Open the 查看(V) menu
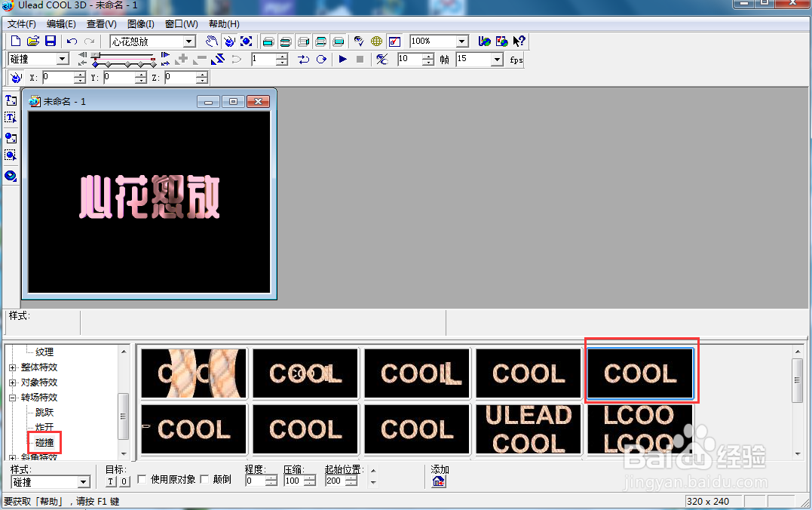Screen dimensions: 812x510 coord(102,24)
